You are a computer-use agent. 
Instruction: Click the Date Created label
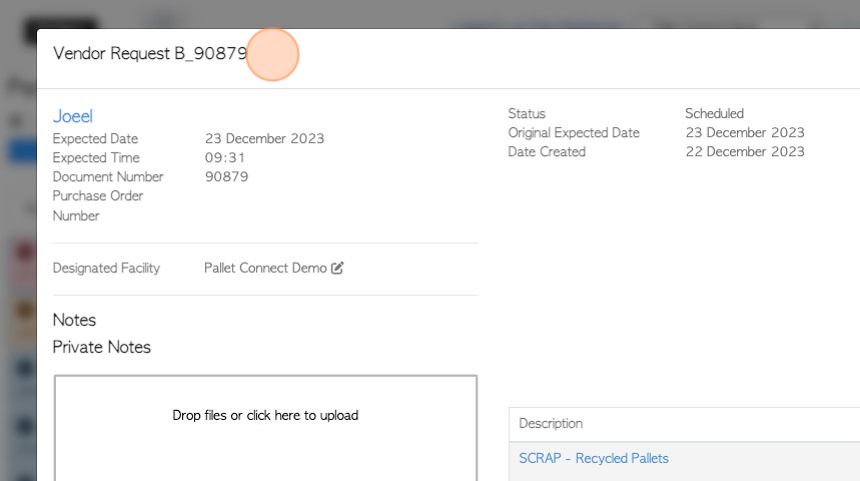[x=547, y=151]
